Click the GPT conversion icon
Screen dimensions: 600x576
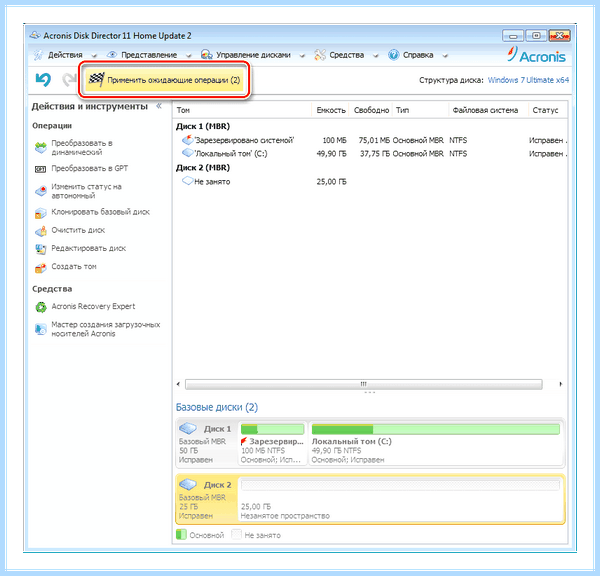[x=41, y=169]
